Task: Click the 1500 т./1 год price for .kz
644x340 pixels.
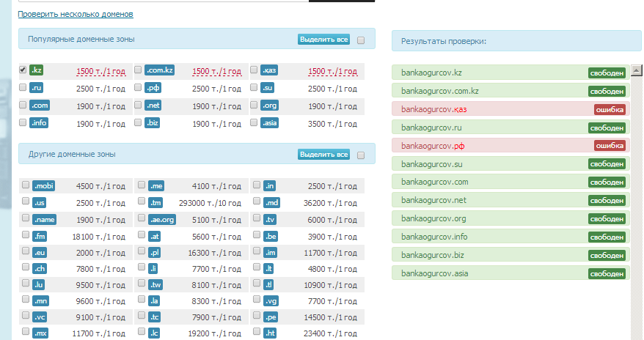Action: [x=100, y=71]
